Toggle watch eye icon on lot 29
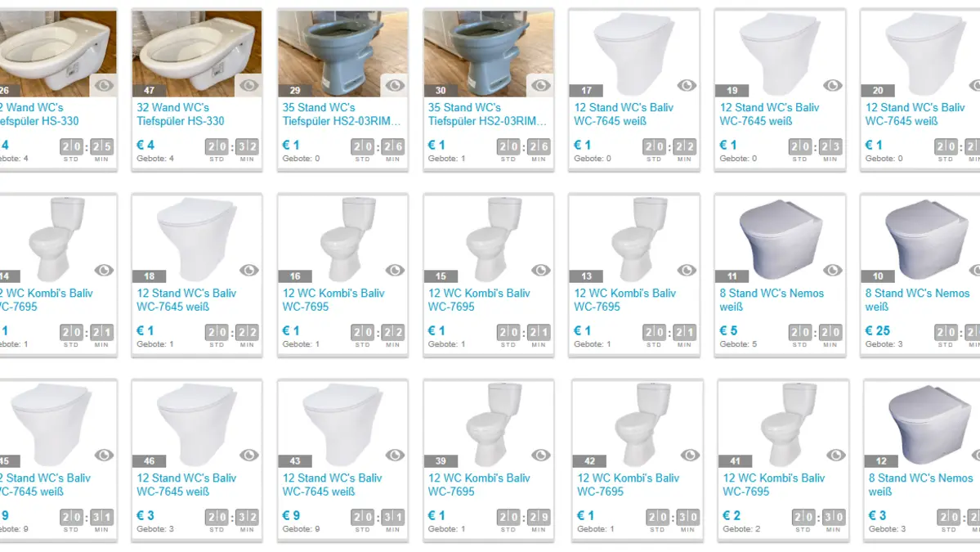980x552 pixels. point(395,85)
